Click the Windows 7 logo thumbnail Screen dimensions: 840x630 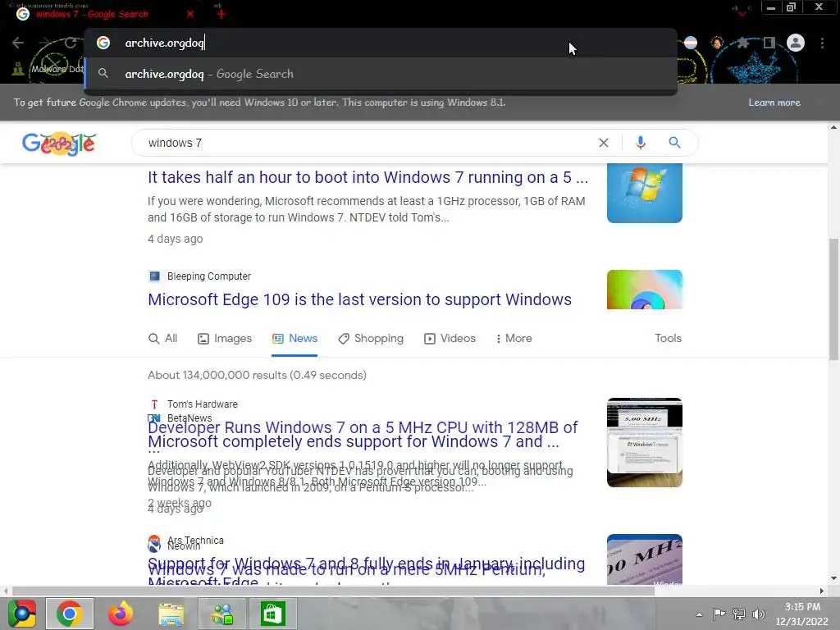click(x=645, y=193)
